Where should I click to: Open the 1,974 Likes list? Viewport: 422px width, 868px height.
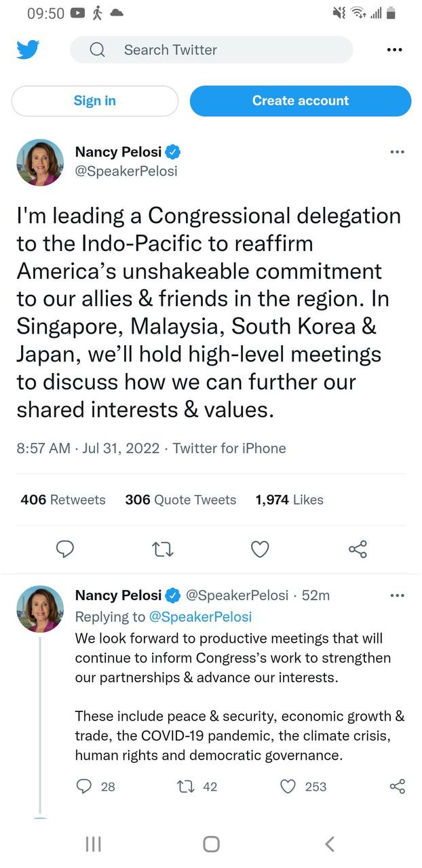tap(289, 500)
